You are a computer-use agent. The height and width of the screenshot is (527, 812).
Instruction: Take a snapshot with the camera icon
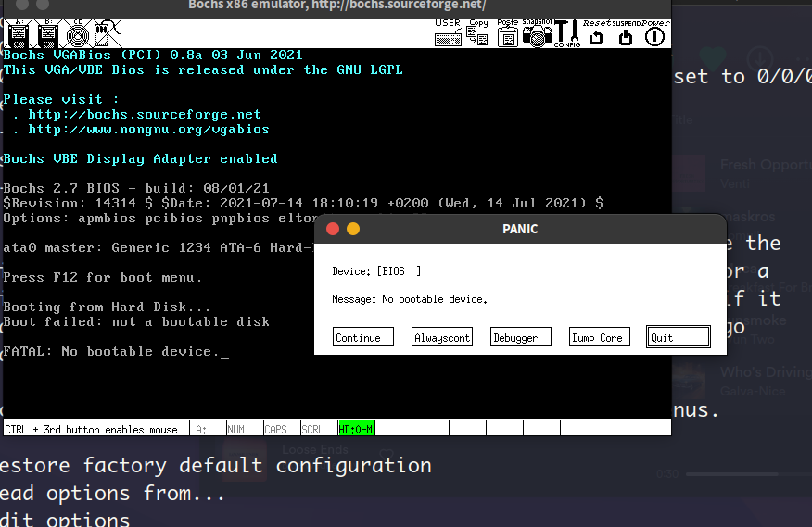[x=537, y=33]
